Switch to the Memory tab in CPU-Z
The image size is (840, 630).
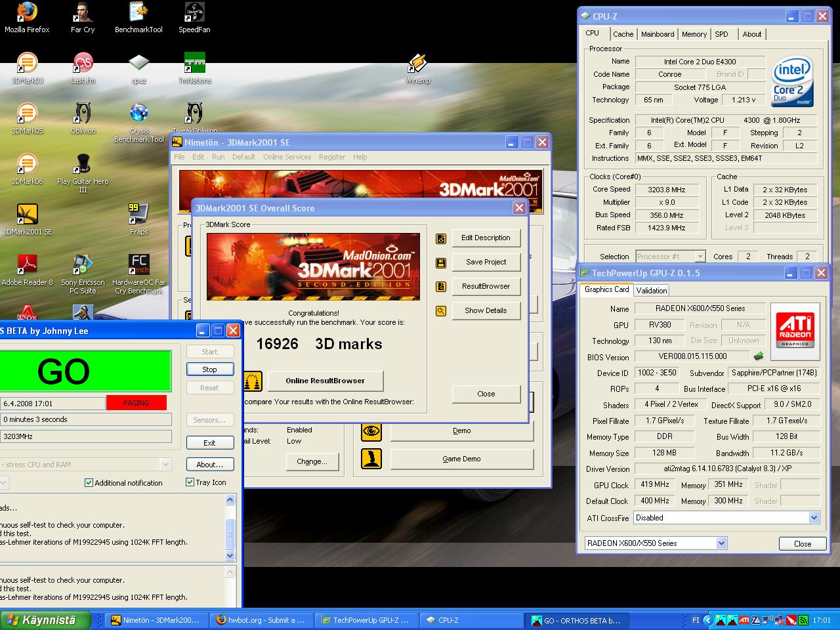pyautogui.click(x=694, y=34)
